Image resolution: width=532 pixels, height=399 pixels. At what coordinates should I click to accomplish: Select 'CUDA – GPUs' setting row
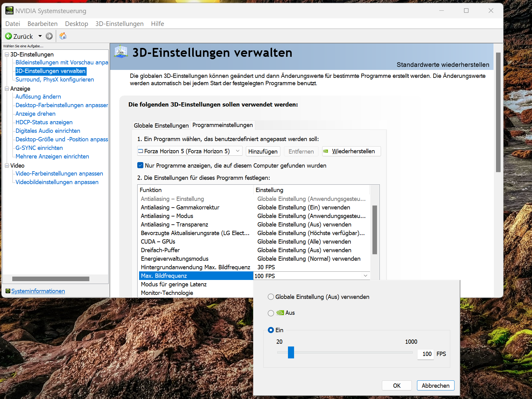pos(254,241)
